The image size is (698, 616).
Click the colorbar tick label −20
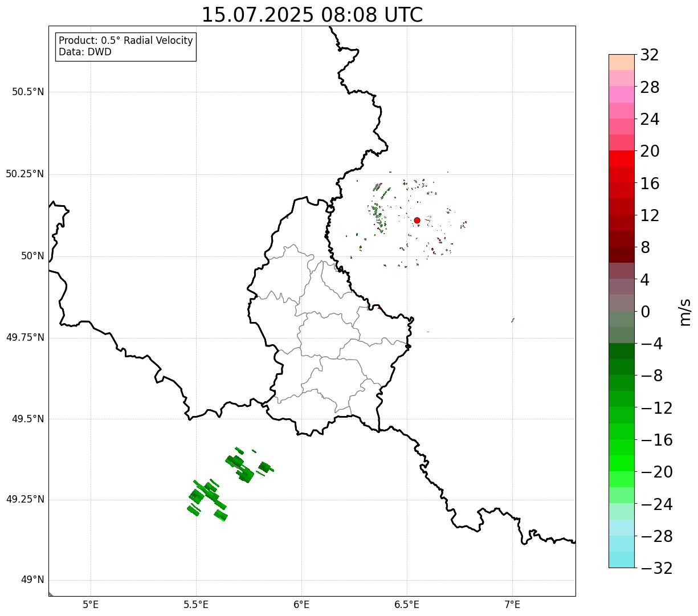point(656,472)
